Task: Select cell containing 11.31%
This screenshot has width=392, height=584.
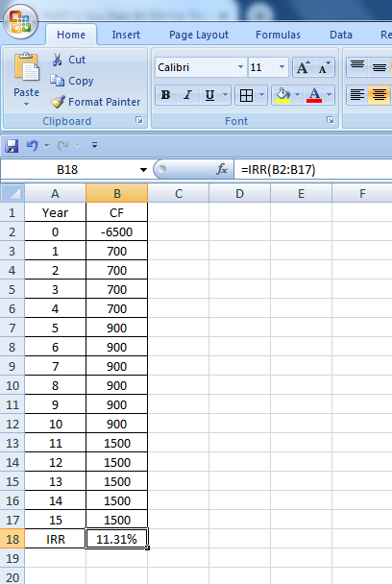Action: click(x=116, y=539)
